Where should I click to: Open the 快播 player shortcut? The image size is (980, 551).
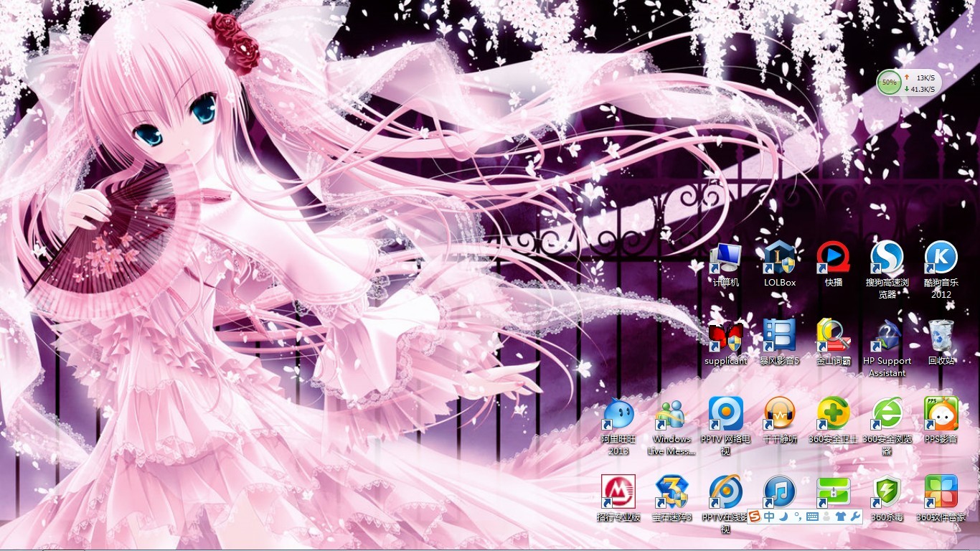coord(833,265)
